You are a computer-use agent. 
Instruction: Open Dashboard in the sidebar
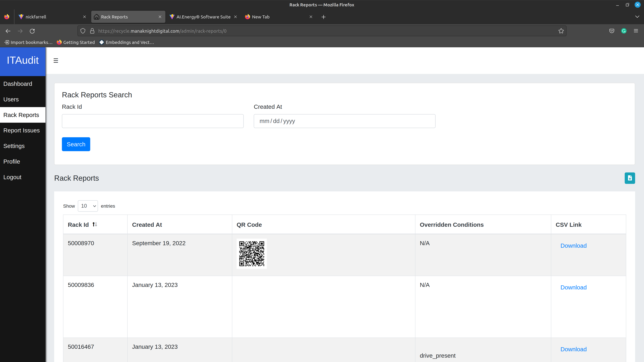[23, 84]
